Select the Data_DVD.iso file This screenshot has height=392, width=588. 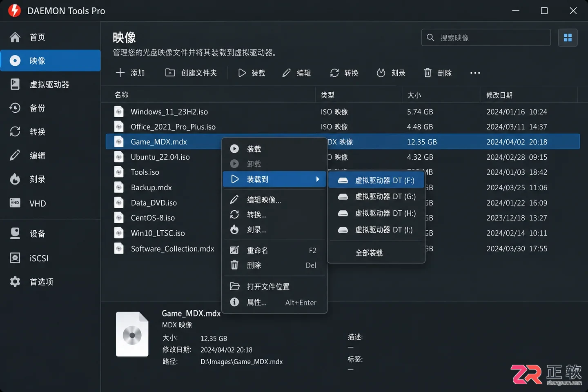tap(154, 203)
